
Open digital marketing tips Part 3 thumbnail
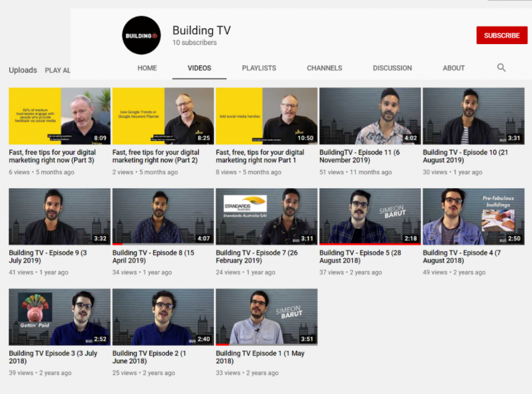pos(60,116)
